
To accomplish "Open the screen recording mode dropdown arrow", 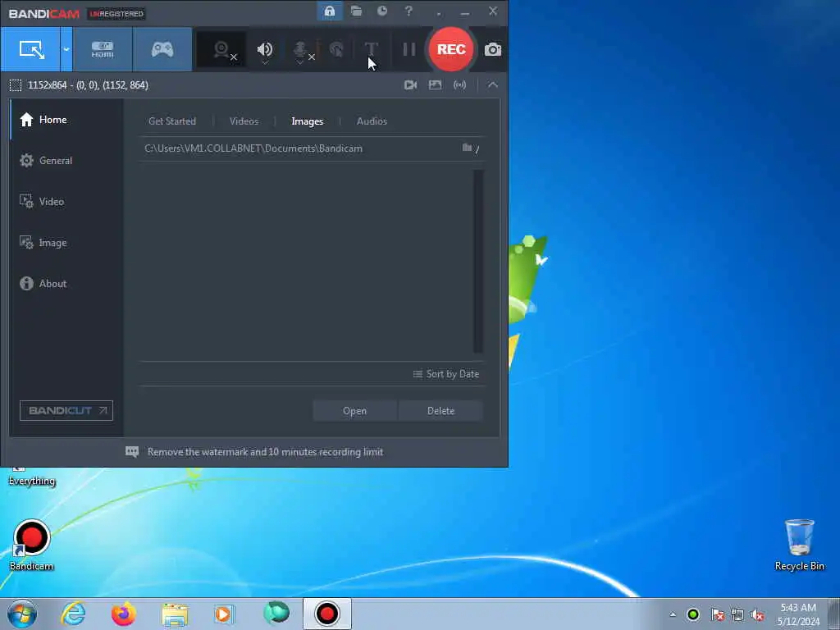I will (x=66, y=49).
